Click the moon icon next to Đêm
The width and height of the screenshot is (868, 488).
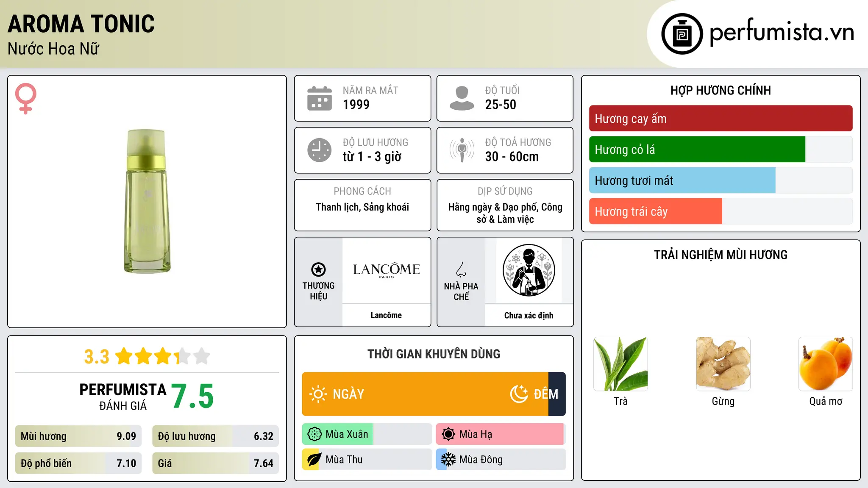pos(519,394)
